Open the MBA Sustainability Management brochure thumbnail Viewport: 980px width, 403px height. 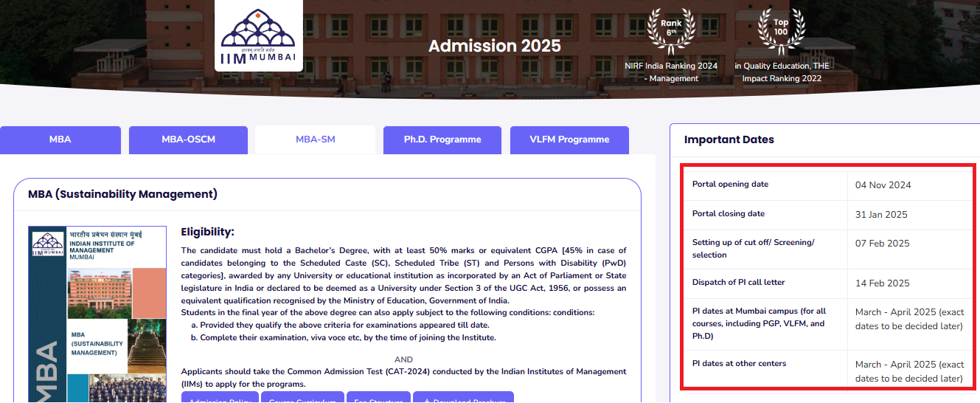pyautogui.click(x=97, y=314)
